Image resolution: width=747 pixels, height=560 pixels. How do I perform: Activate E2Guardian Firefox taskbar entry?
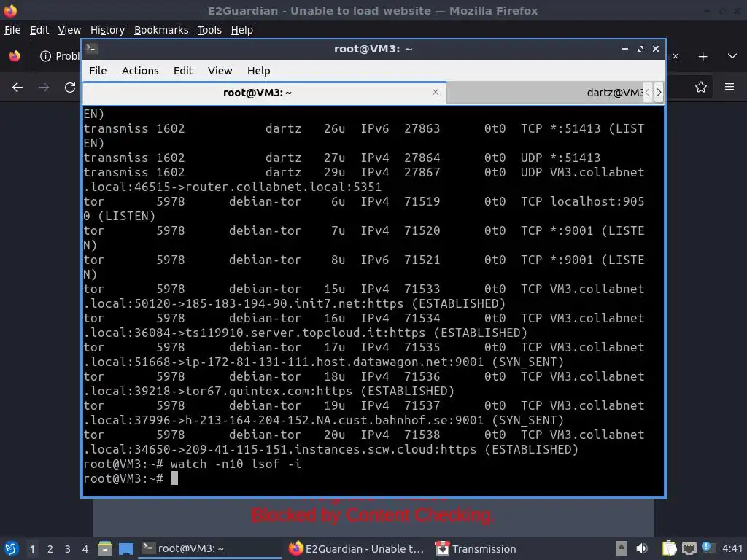[x=356, y=548]
